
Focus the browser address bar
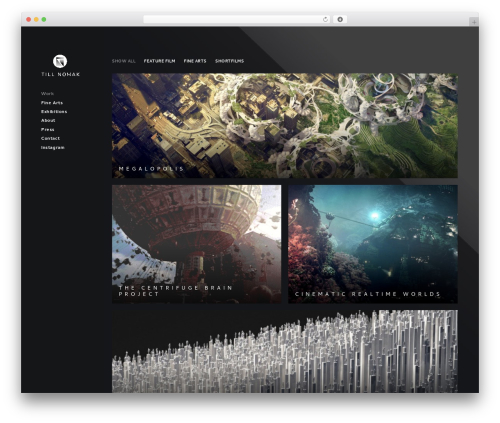point(237,19)
